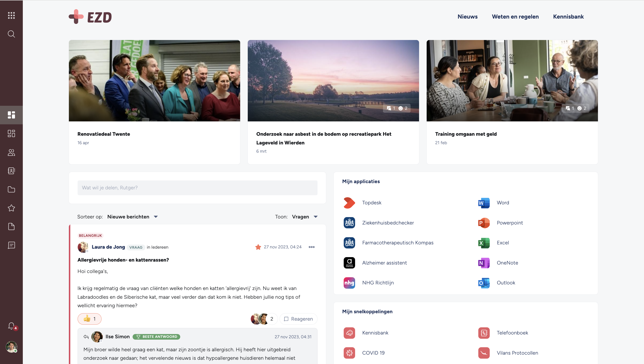644x364 pixels.
Task: Toggle the favorite star on Laura's question
Action: [258, 247]
